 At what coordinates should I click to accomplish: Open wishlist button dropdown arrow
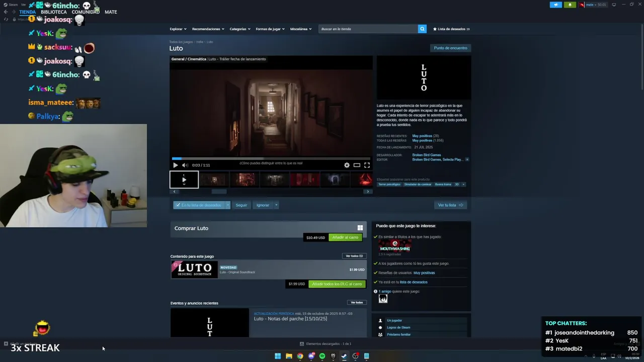[x=227, y=205]
